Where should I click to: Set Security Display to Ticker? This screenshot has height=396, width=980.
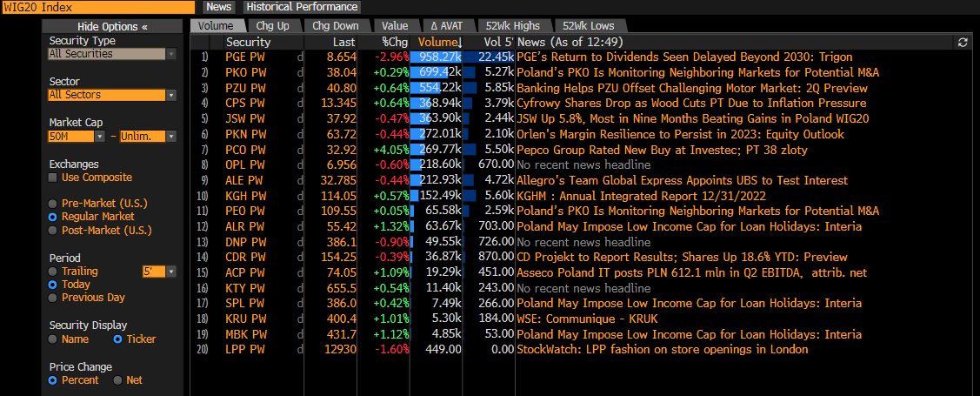point(117,339)
